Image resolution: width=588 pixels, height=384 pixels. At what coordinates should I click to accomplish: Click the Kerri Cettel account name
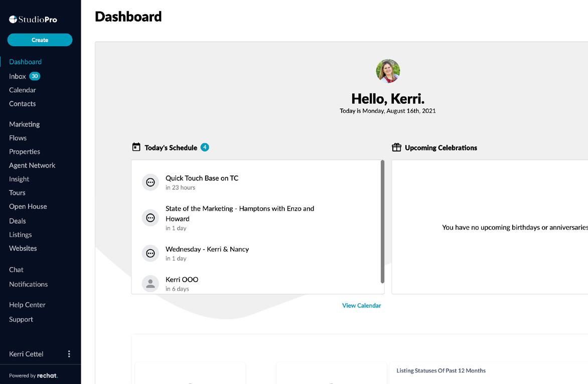pos(26,354)
